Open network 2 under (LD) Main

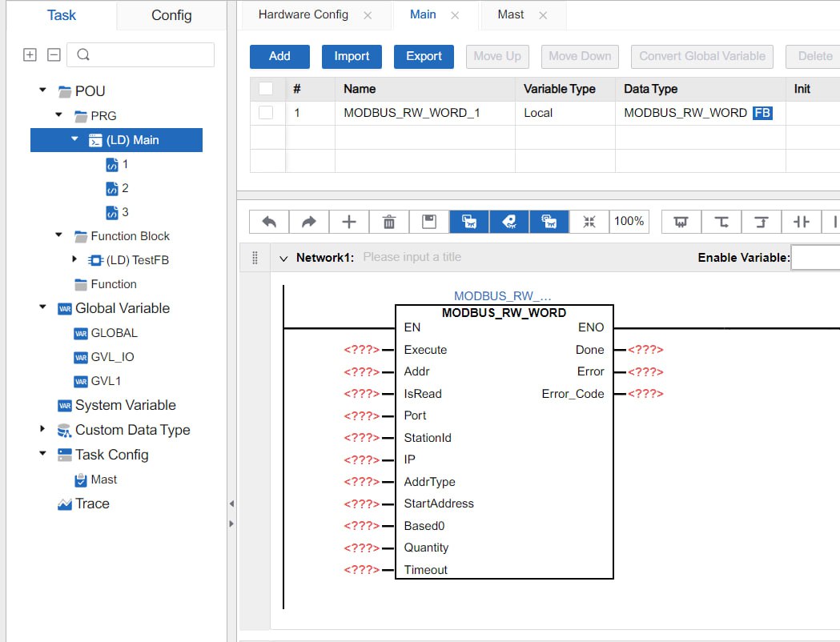click(x=118, y=188)
